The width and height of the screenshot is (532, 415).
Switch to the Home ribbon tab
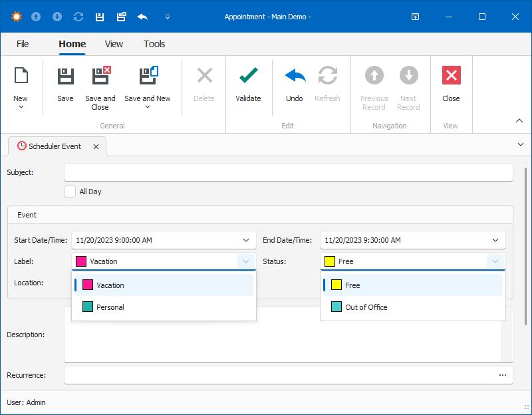[x=72, y=44]
